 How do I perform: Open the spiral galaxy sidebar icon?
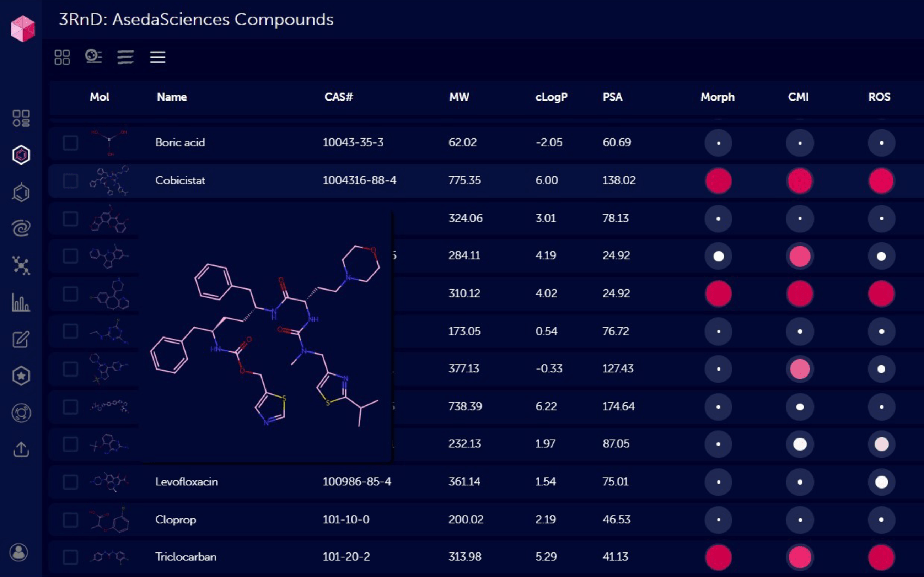pyautogui.click(x=21, y=228)
